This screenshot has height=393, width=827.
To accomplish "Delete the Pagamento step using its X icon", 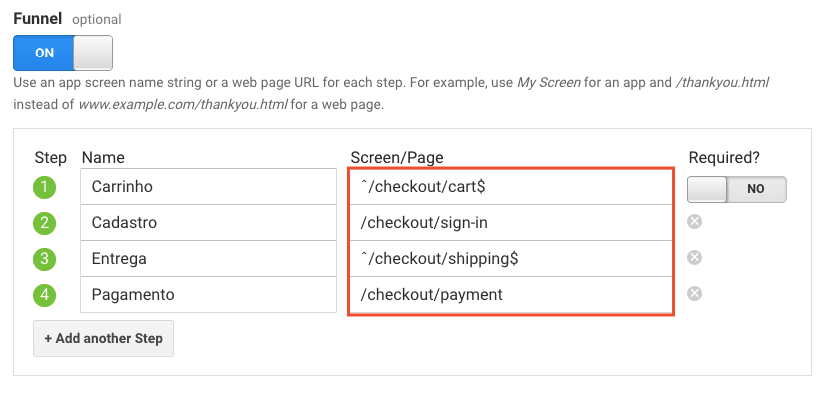I will (x=695, y=293).
